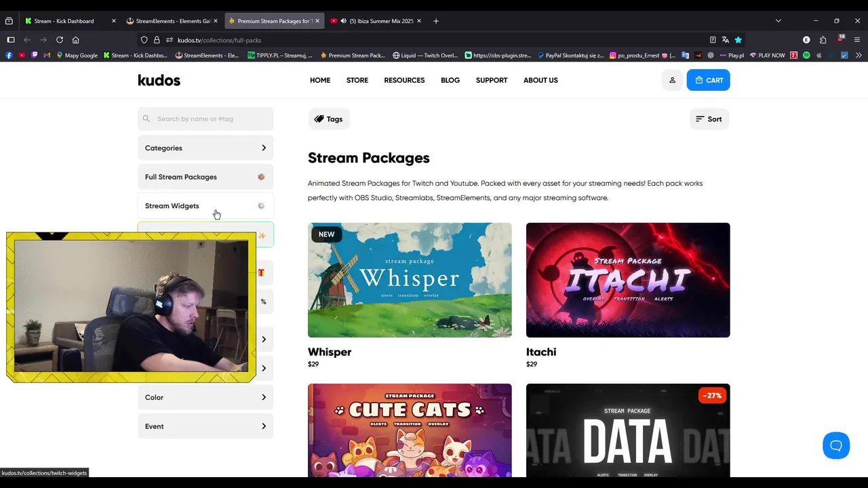Open a new browser tab
The width and height of the screenshot is (868, 488).
click(x=436, y=21)
